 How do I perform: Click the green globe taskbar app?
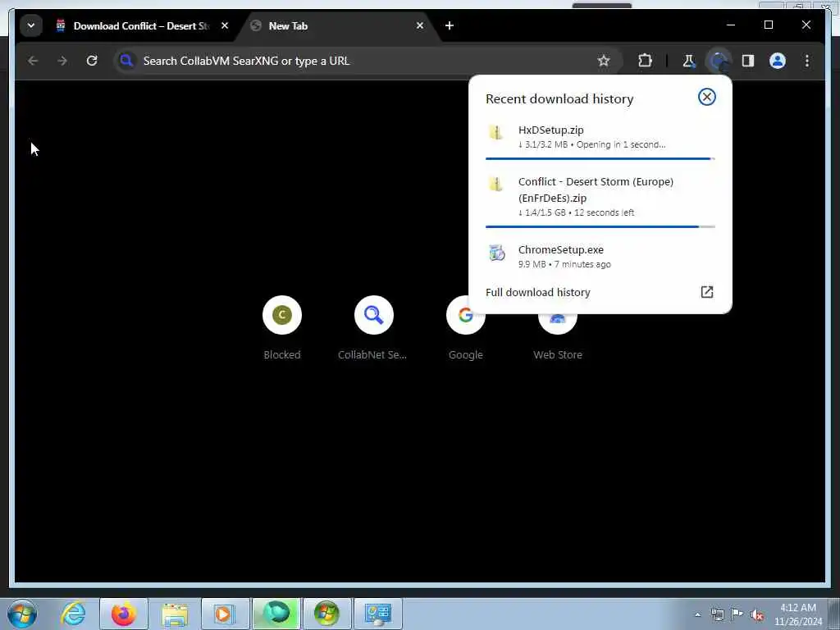click(x=276, y=614)
